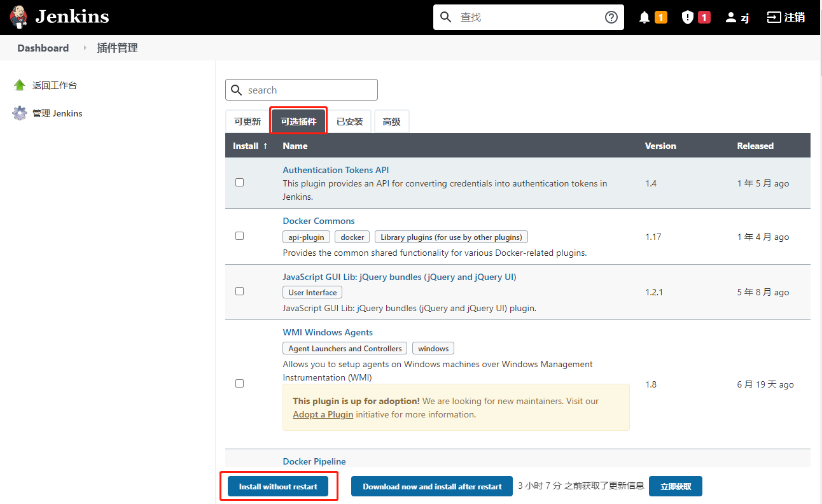
Task: Filter by the docker tag
Action: point(352,237)
